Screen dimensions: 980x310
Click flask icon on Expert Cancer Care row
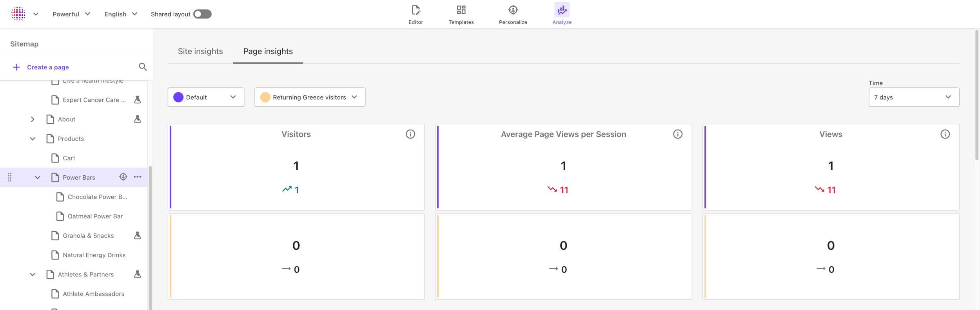pos(137,100)
